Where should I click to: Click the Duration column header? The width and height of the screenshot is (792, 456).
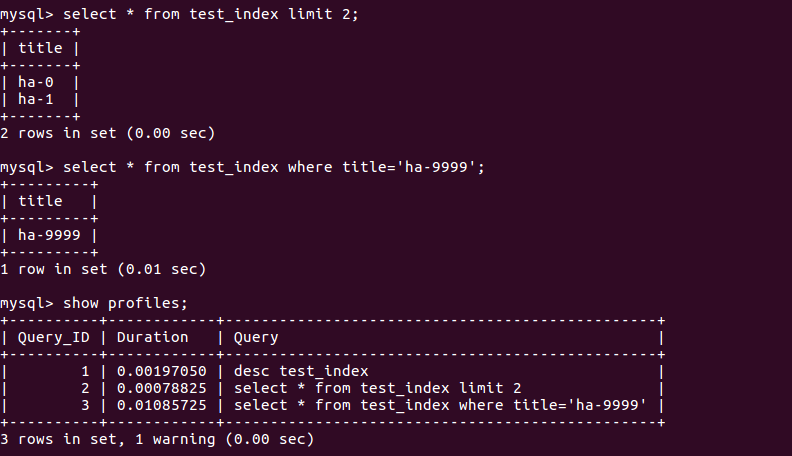coord(152,337)
